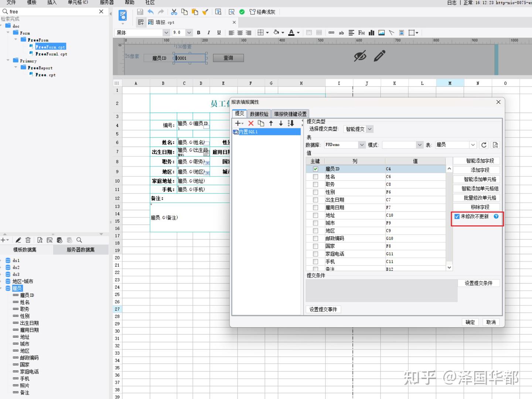Move 内置SQL1 down with the down arrow
The width and height of the screenshot is (532, 399).
click(281, 123)
